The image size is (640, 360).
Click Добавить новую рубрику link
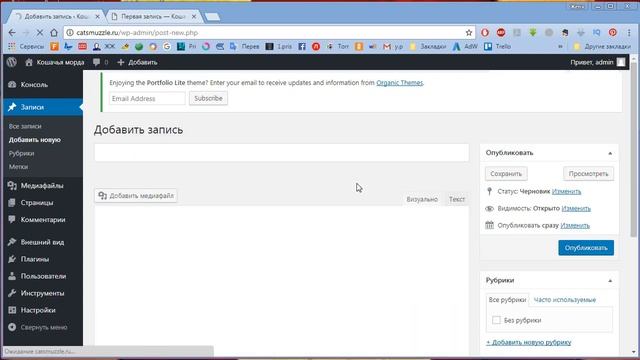point(529,342)
